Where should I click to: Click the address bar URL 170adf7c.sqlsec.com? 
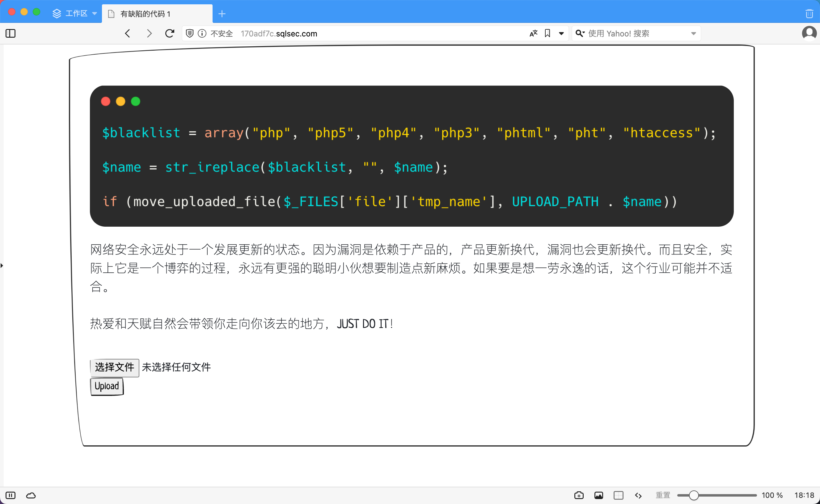(x=279, y=33)
